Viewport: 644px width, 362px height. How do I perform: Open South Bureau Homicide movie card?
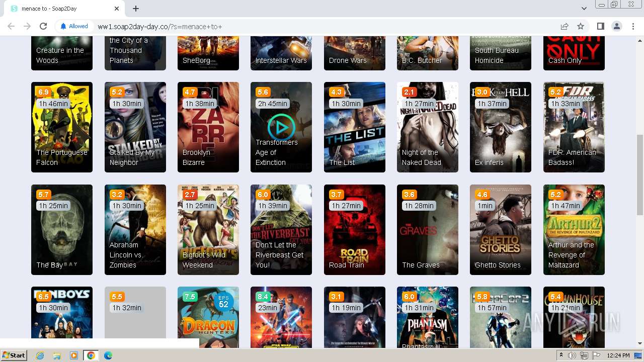pos(501,53)
